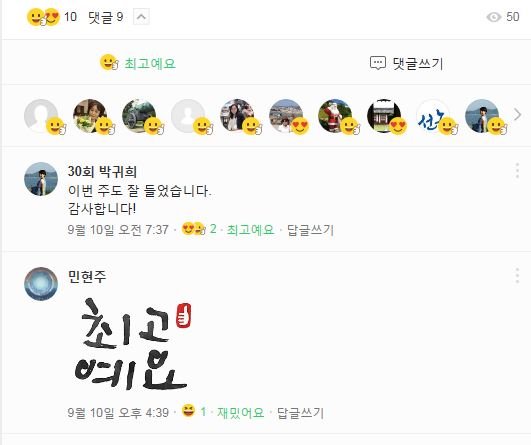
Task: Click the view count eye icon
Action: tap(493, 17)
